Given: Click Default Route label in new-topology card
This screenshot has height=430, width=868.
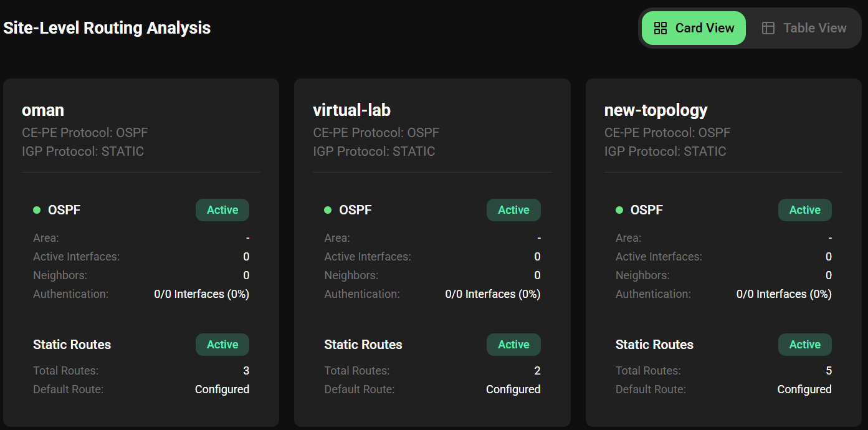Looking at the screenshot, I should [x=651, y=389].
